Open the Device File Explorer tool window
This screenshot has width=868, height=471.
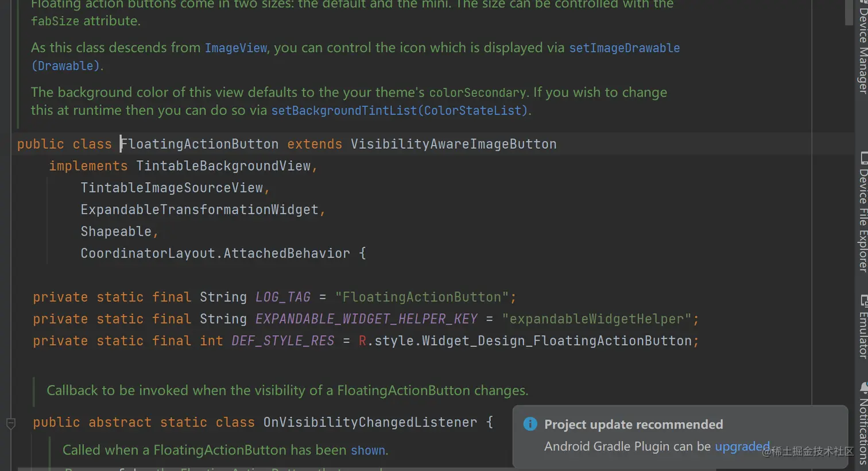[862, 211]
